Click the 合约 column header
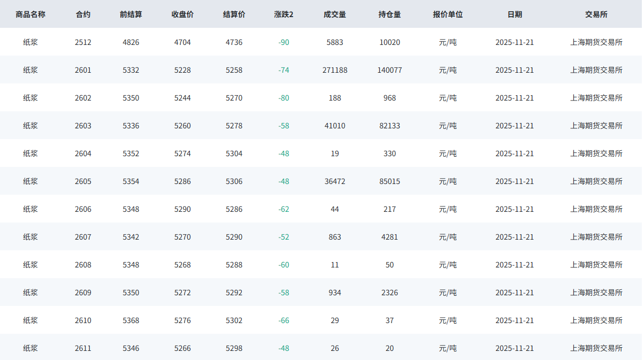644x360 pixels. [x=83, y=14]
